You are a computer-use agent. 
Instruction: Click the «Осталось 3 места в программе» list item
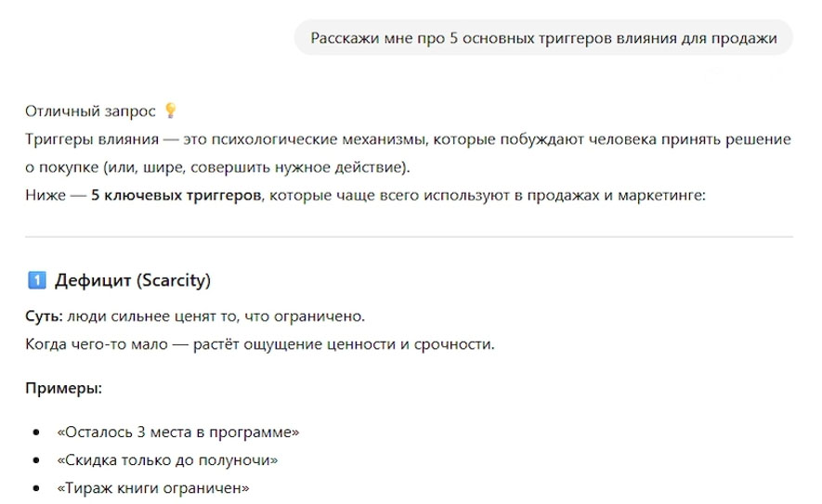point(177,433)
